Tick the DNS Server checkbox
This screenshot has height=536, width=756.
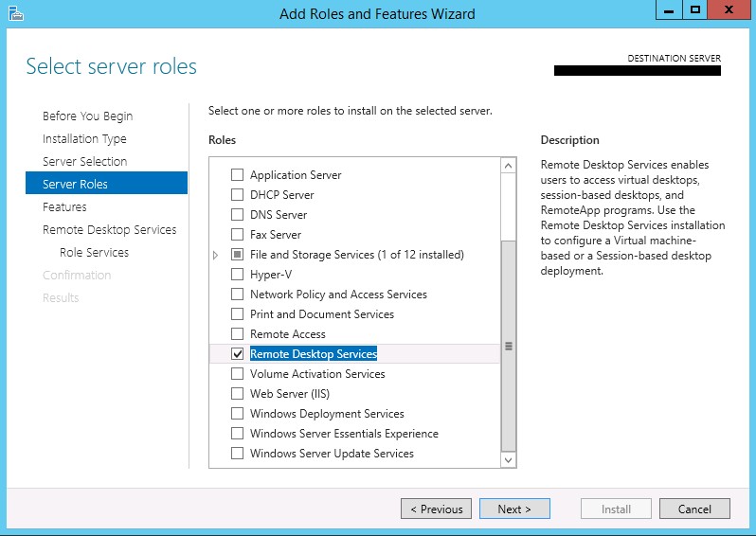click(237, 214)
